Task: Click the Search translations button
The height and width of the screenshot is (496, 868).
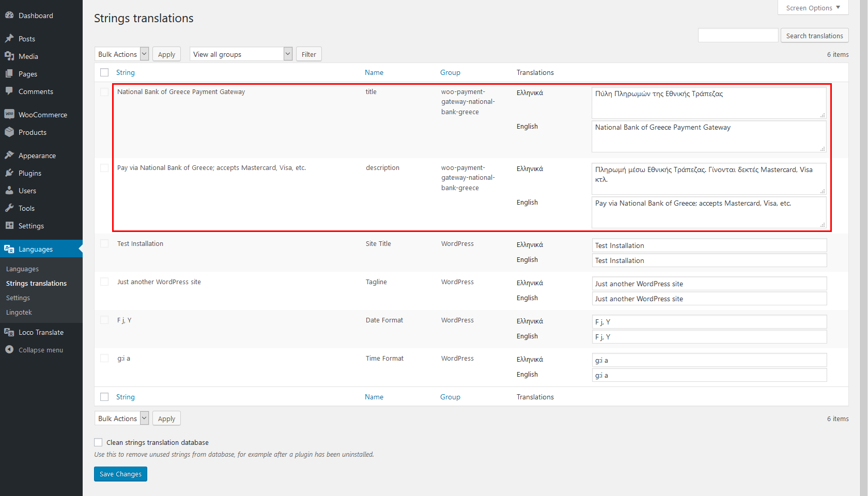Action: [814, 36]
